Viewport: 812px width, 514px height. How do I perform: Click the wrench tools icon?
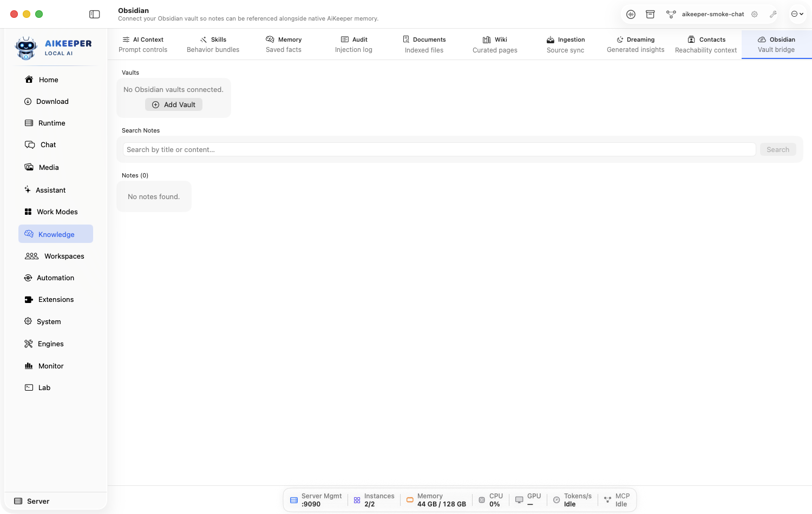click(x=773, y=14)
